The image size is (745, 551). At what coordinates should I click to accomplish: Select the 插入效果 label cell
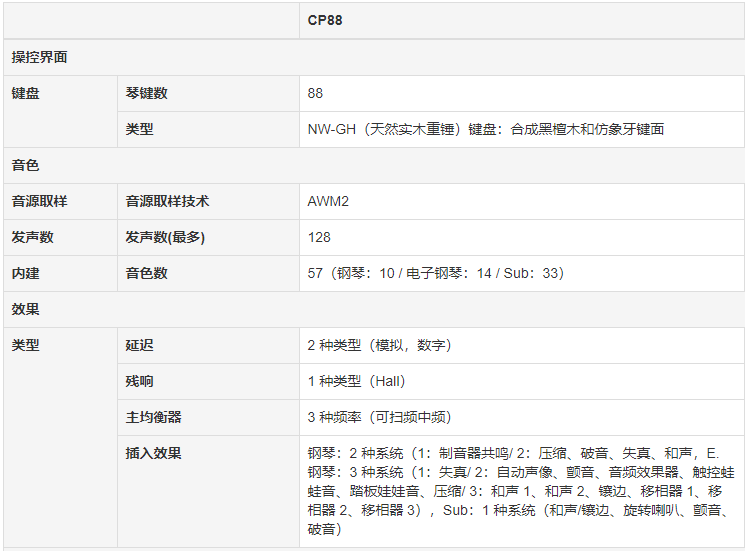click(153, 453)
